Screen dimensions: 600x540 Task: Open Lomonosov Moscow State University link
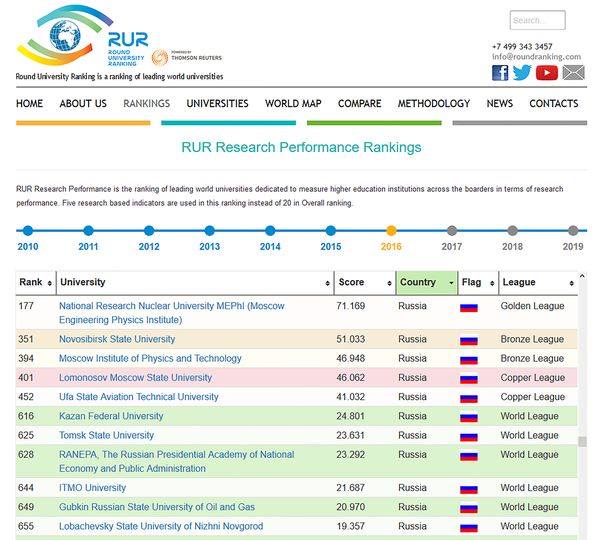click(x=135, y=378)
